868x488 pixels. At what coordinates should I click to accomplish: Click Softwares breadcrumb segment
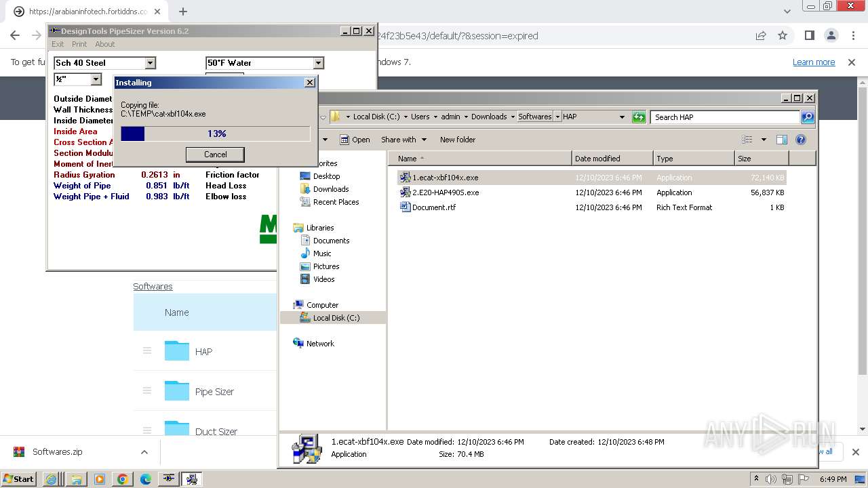[x=535, y=117]
